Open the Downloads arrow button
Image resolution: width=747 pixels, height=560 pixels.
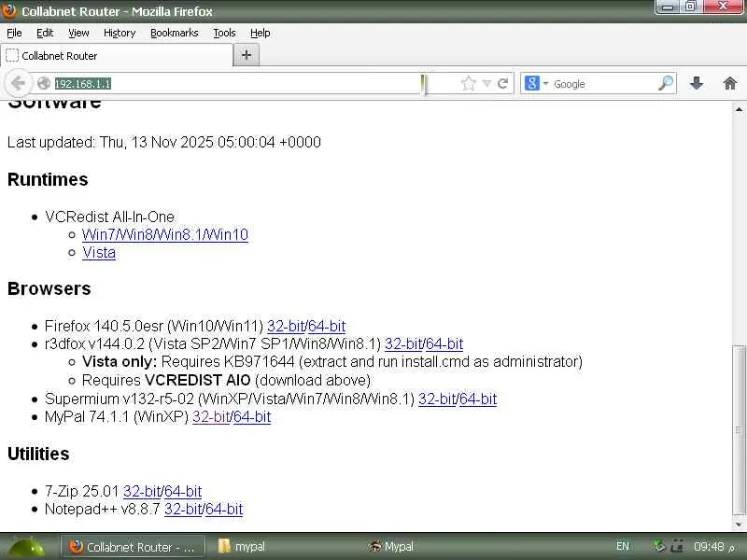coord(697,83)
